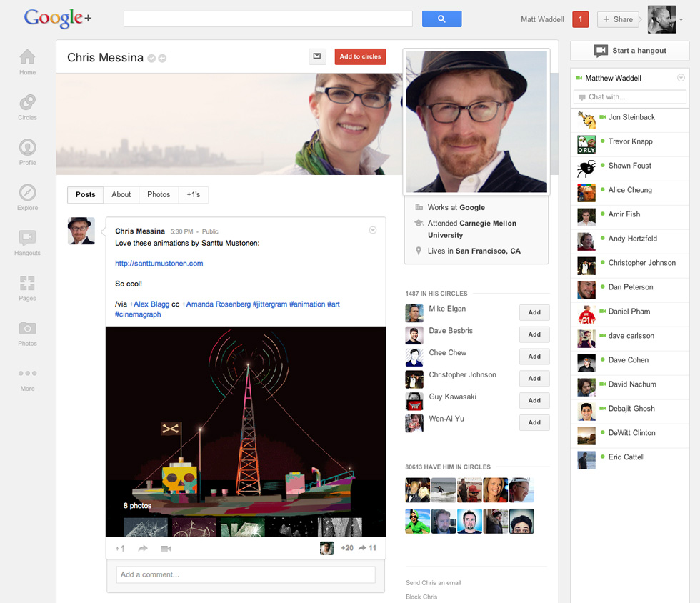Open Matthew Waddell chat status dropdown
700x603 pixels.
coord(681,78)
